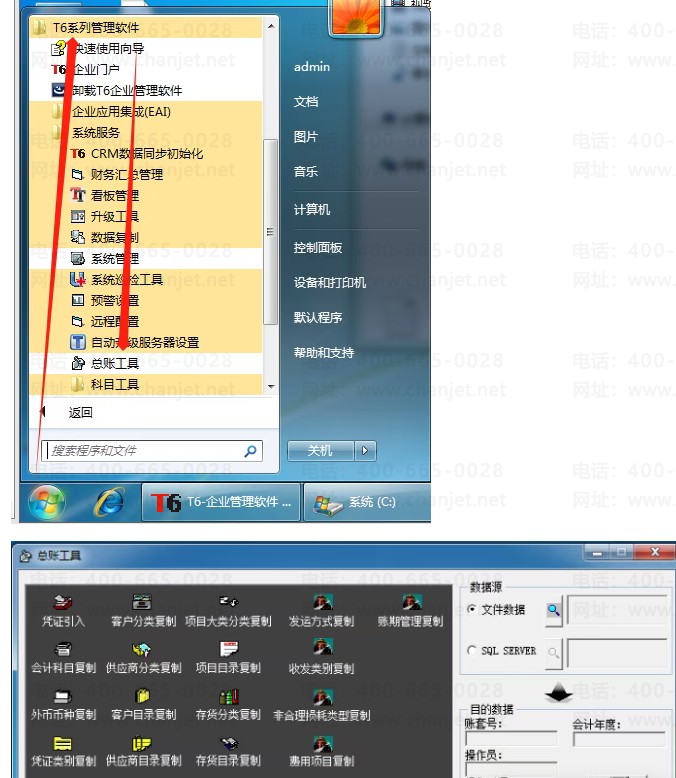Launch Internet Explorer from taskbar

point(110,501)
